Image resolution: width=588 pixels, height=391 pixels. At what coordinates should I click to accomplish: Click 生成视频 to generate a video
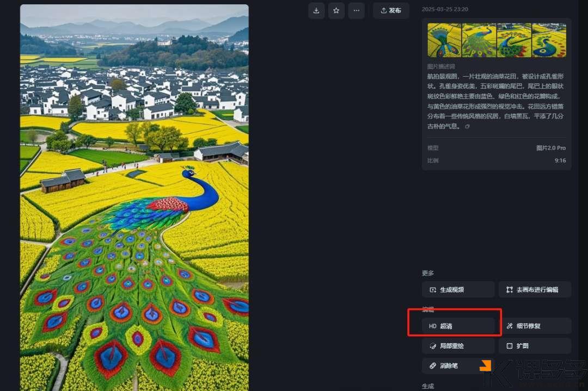(458, 290)
